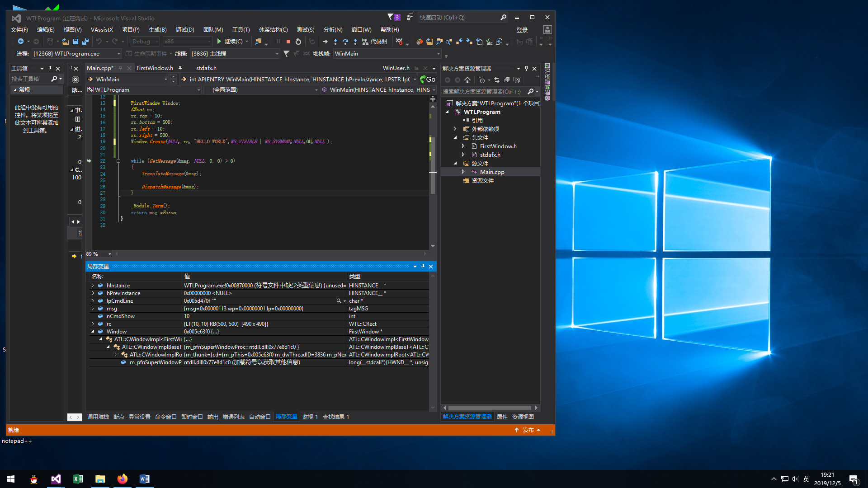Screen dimensions: 868x488
Task: Restart debugging with the circular arrow icon
Action: coord(298,42)
